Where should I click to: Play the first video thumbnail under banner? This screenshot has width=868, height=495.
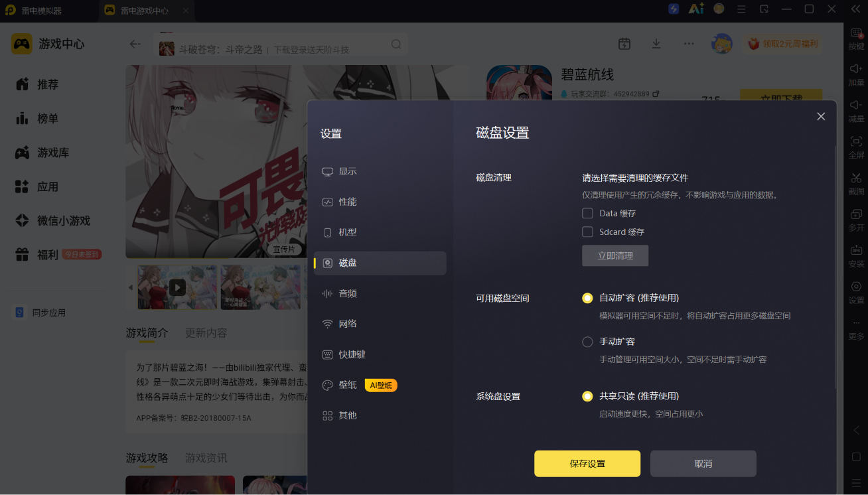pyautogui.click(x=177, y=287)
